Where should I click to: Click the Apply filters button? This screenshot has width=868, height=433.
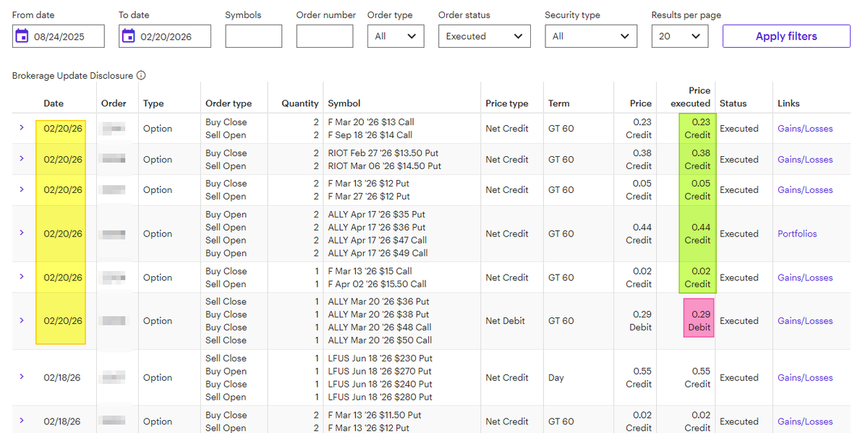click(x=786, y=36)
